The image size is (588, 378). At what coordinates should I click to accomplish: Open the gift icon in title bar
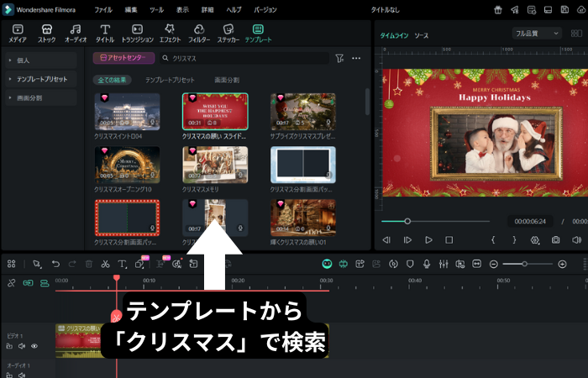pos(498,10)
